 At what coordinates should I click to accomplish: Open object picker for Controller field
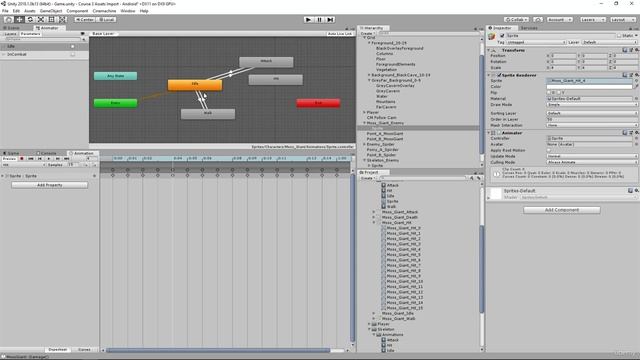pyautogui.click(x=636, y=138)
